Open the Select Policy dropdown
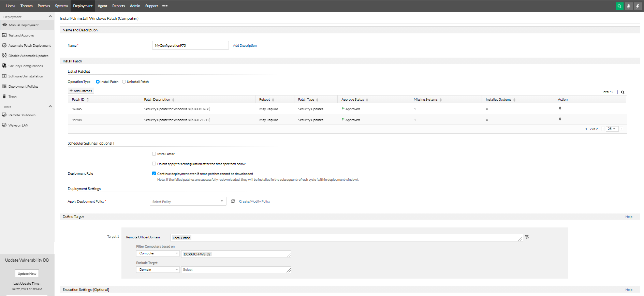Screen dimensions: 644x296 188,202
